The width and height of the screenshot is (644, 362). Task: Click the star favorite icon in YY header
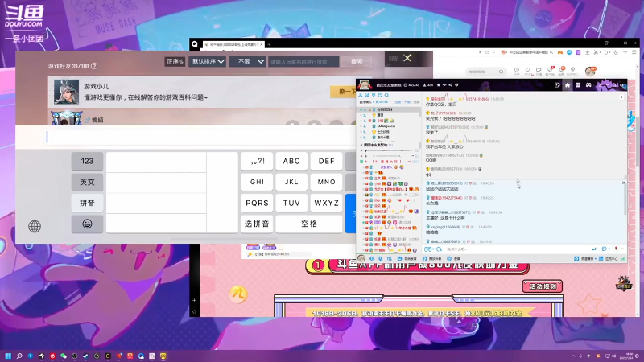438,85
